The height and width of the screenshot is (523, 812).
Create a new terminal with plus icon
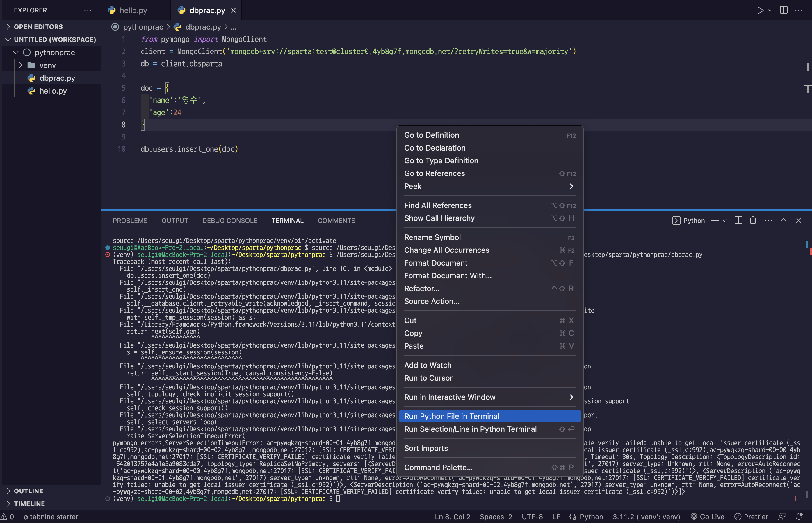tap(715, 221)
